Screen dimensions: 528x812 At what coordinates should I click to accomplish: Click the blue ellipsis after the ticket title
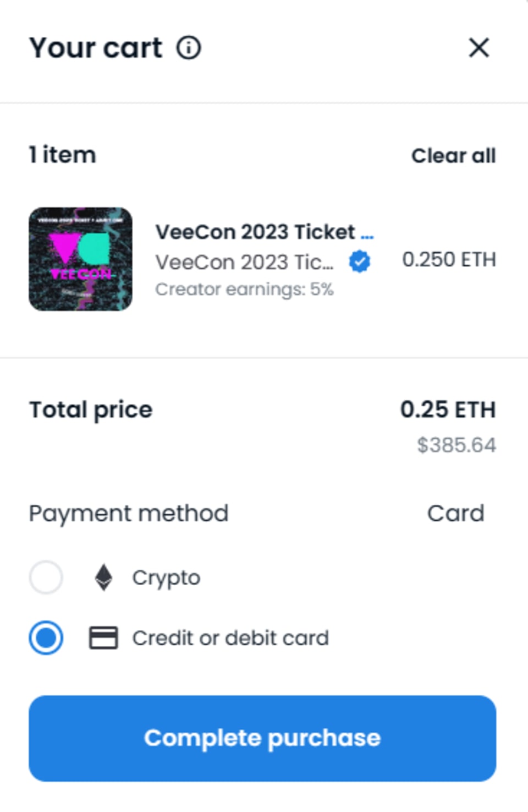(367, 236)
